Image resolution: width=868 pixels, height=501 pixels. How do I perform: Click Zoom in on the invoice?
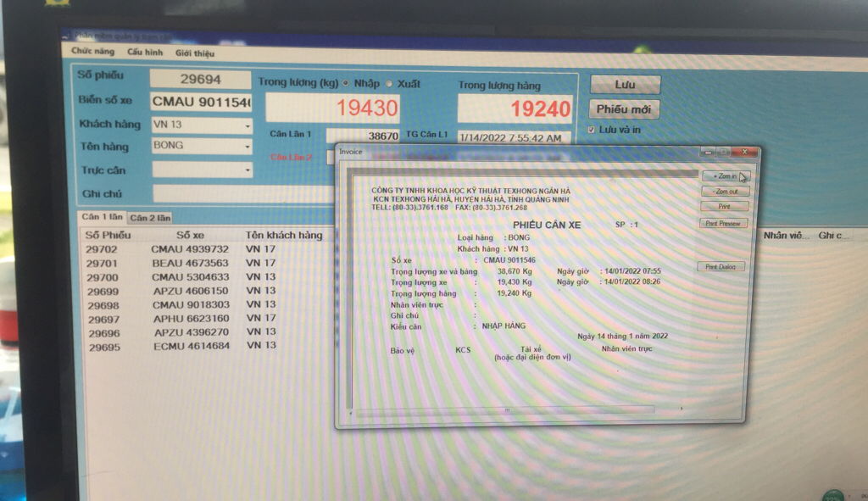tap(724, 176)
